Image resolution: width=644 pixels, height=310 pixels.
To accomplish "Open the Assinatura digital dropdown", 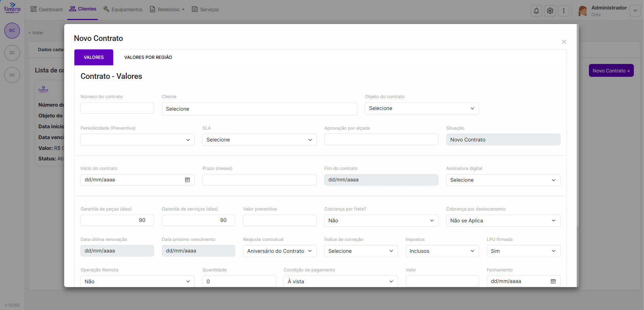I will pyautogui.click(x=503, y=180).
